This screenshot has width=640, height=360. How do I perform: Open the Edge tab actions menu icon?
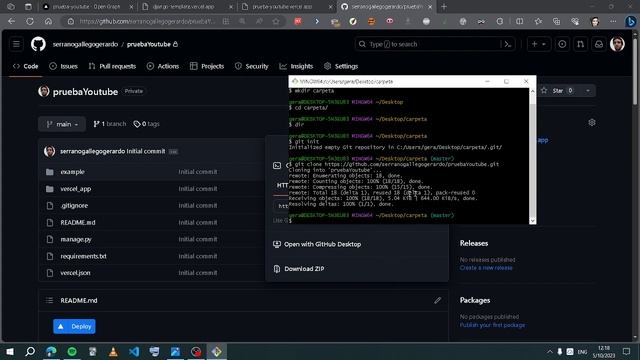click(28, 7)
